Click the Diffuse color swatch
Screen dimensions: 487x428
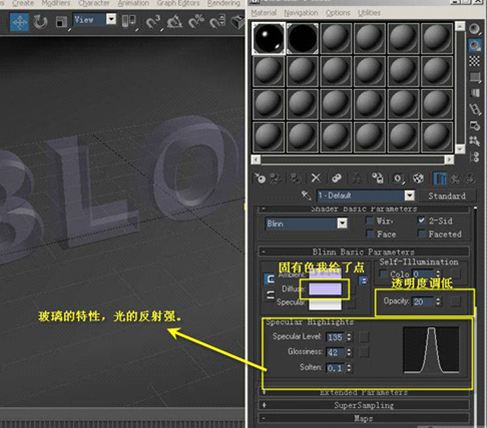tap(325, 289)
